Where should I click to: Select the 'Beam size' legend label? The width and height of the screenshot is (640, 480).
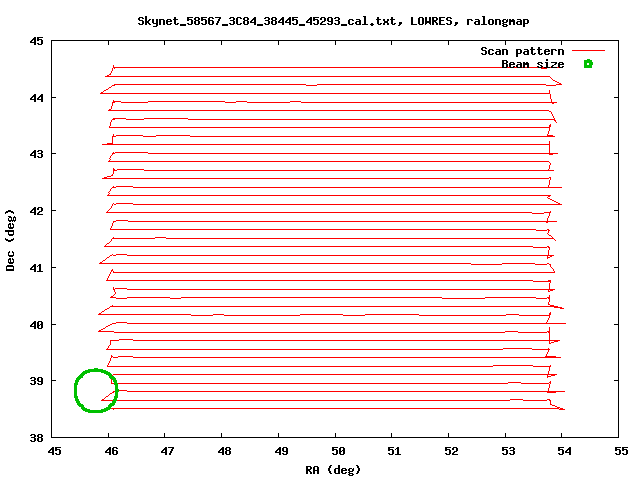(x=533, y=64)
